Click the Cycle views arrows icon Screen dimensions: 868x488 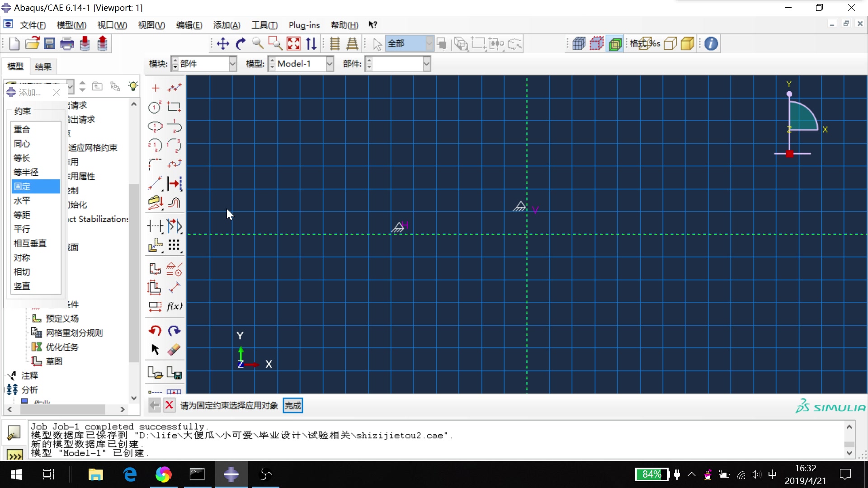click(x=311, y=44)
